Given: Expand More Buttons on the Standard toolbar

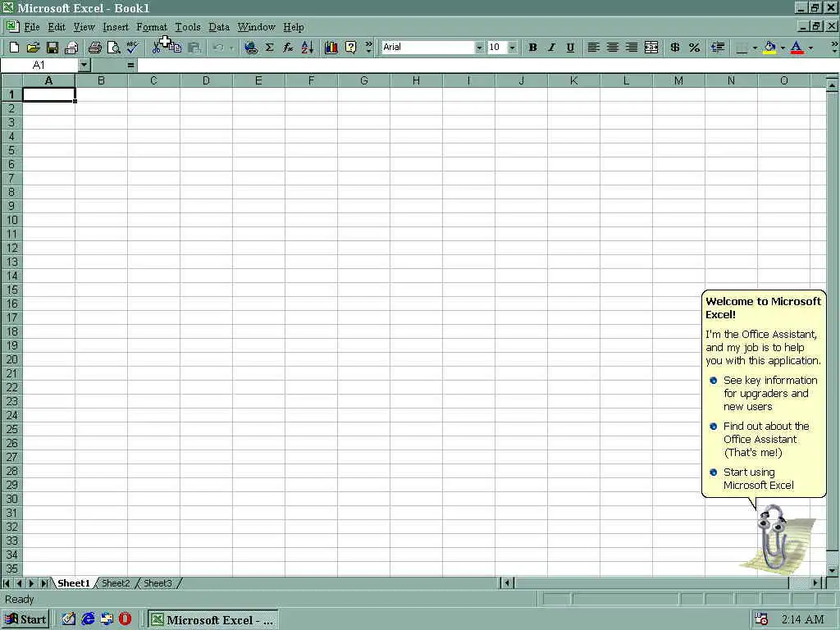Looking at the screenshot, I should pyautogui.click(x=368, y=47).
